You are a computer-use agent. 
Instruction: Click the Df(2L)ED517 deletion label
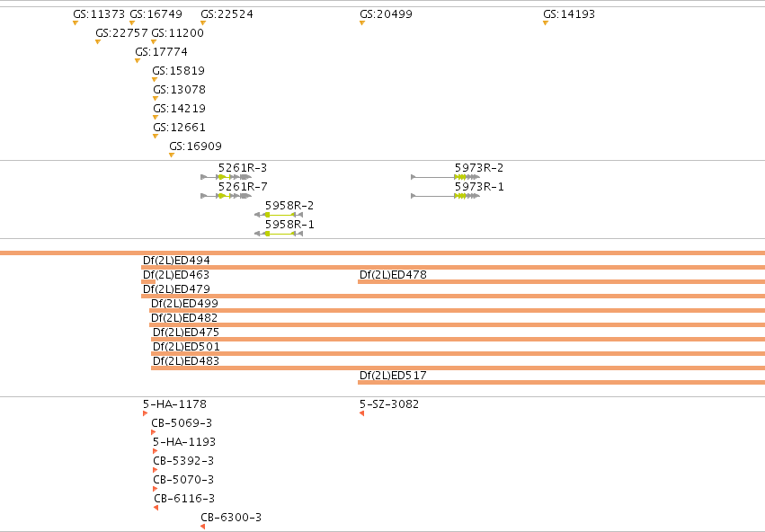393,376
